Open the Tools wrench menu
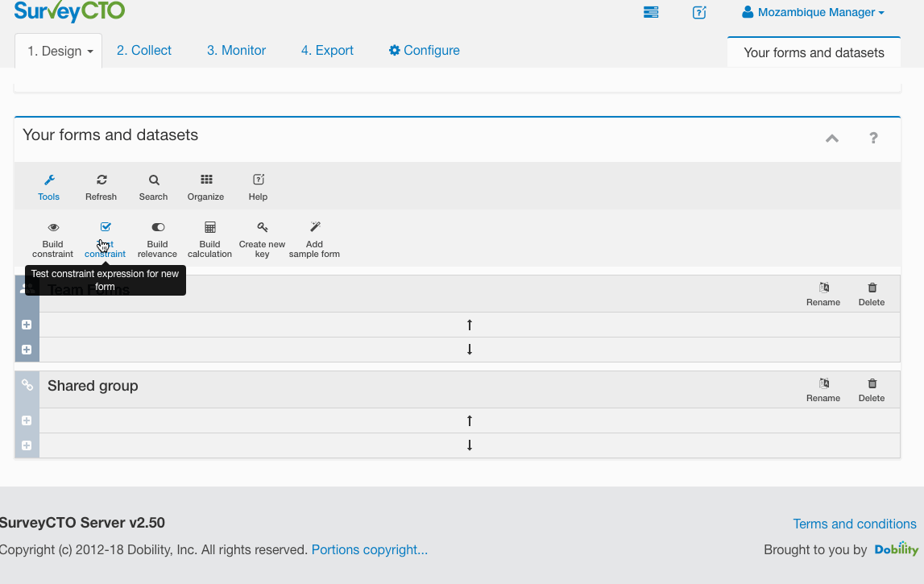 pos(48,188)
